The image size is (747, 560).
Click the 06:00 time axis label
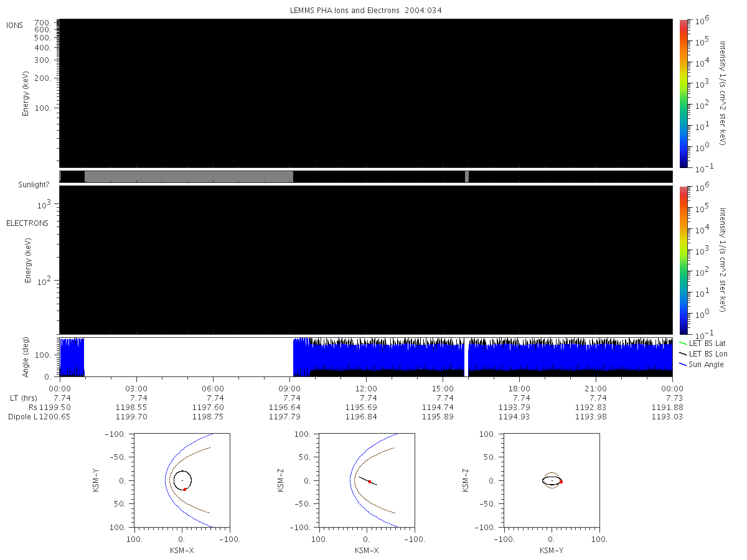(213, 387)
